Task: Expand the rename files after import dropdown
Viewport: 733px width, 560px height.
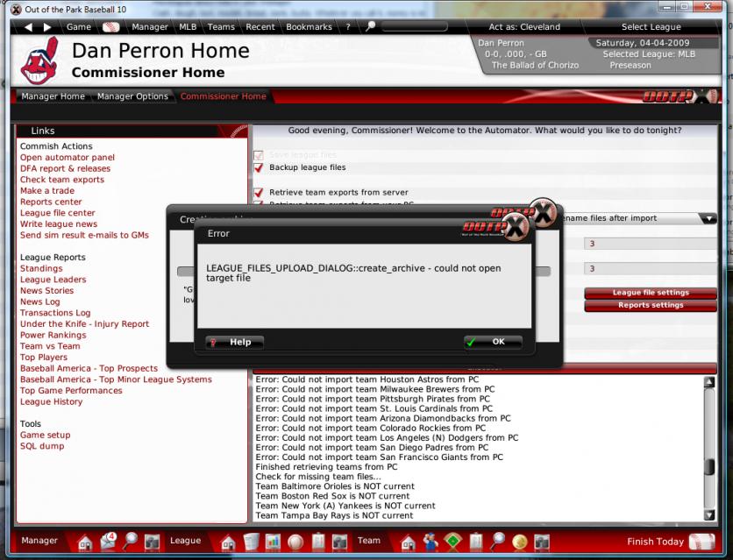Action: [708, 218]
